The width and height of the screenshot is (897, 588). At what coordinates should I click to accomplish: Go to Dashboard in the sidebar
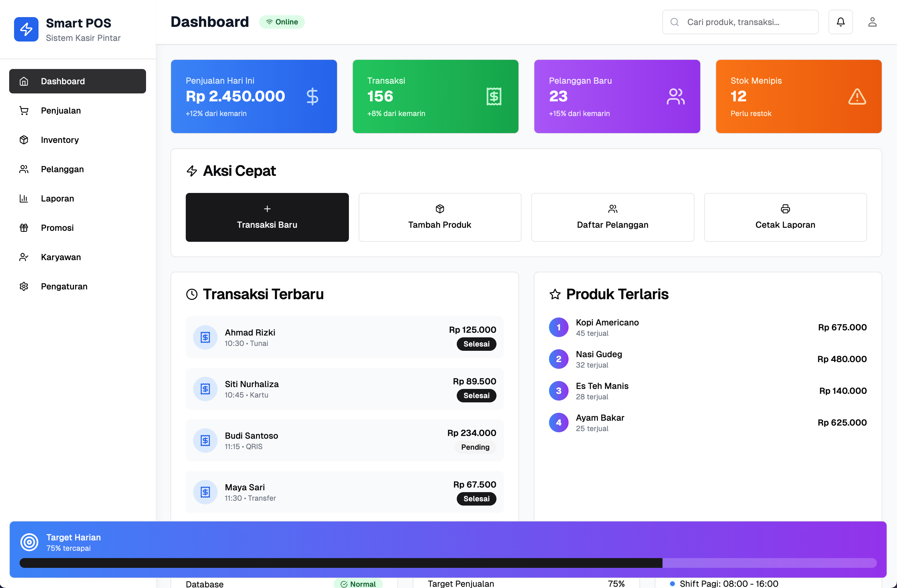point(78,82)
